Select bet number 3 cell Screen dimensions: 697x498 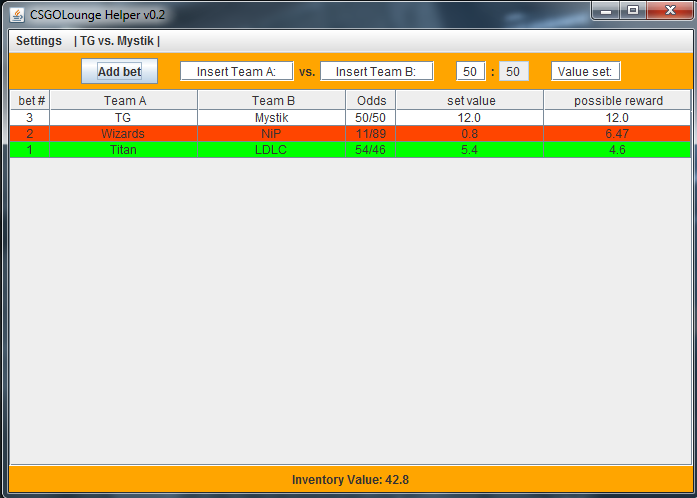pos(30,118)
